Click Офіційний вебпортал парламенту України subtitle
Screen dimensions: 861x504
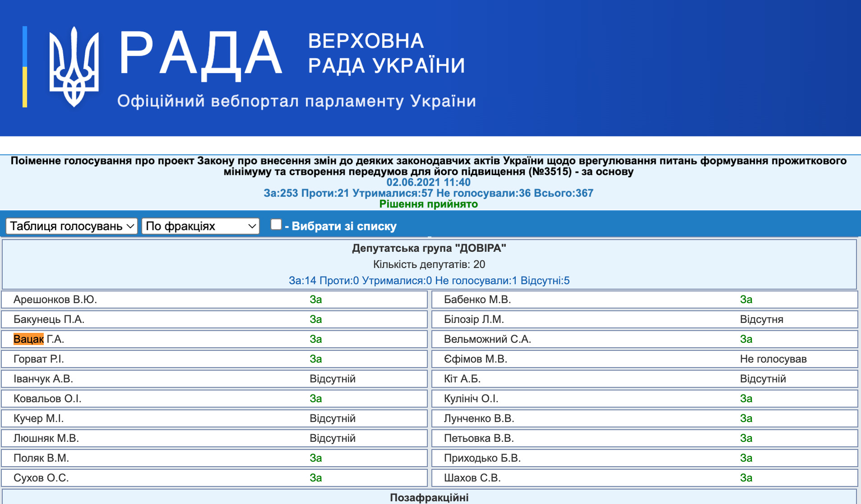pyautogui.click(x=297, y=101)
